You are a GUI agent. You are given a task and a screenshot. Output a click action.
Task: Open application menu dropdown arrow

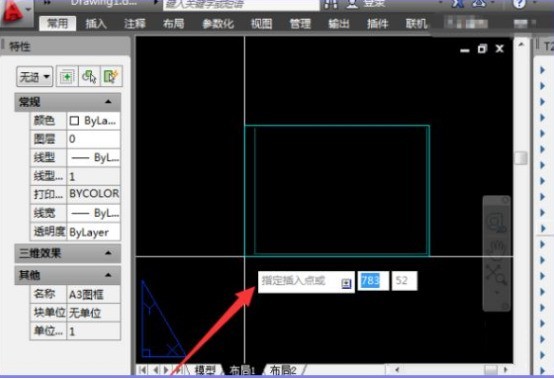[x=29, y=10]
